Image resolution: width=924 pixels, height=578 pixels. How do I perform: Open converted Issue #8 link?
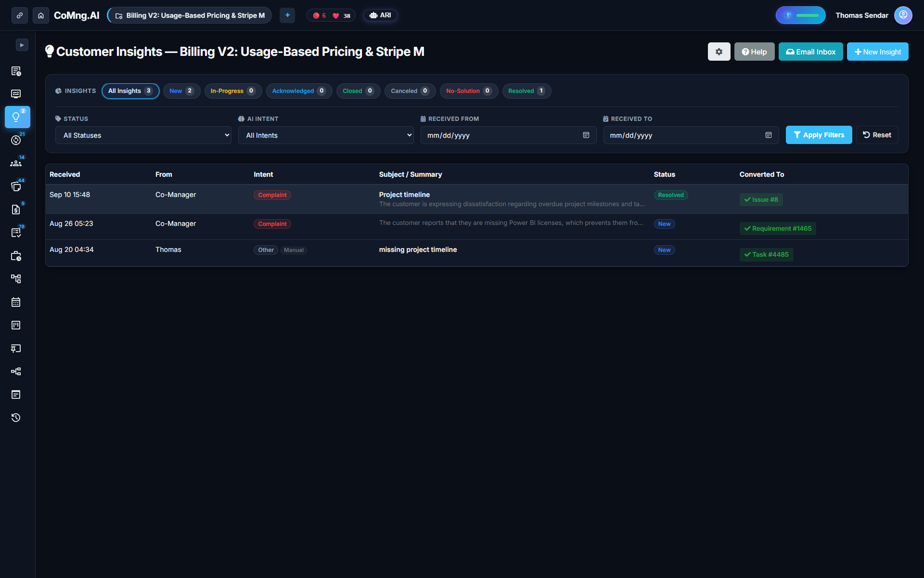coord(761,199)
